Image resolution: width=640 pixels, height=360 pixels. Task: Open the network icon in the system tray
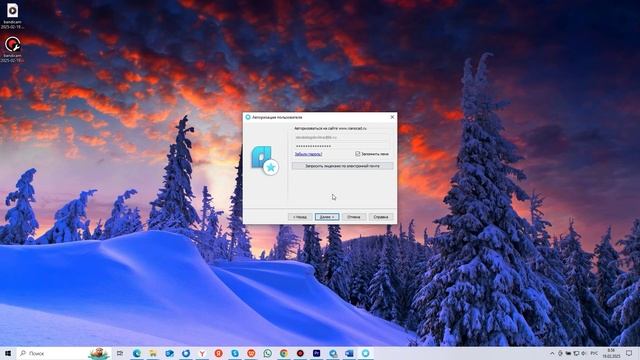(x=576, y=353)
